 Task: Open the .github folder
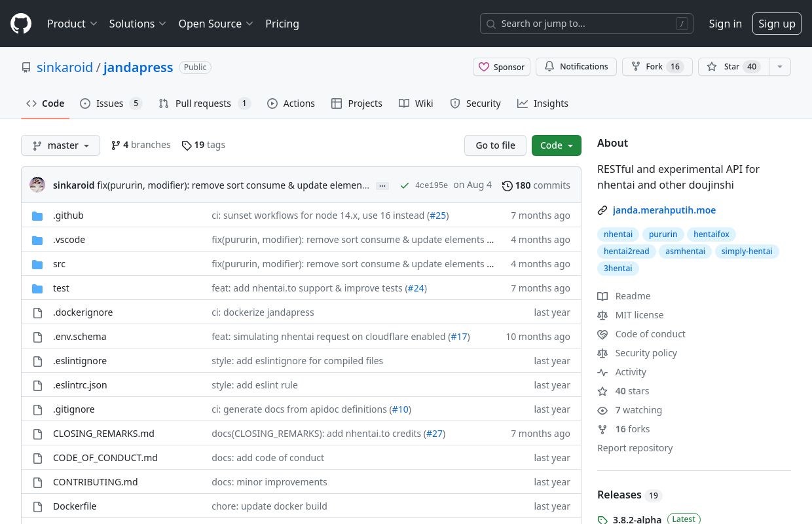tap(68, 215)
